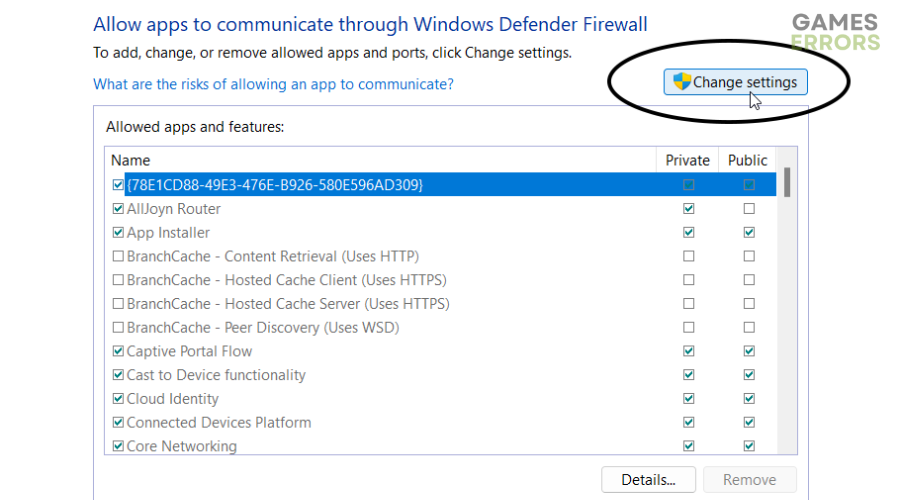Viewport: 900px width, 500px height.
Task: Enable Private for BranchCache Peer Discovery
Action: (689, 328)
